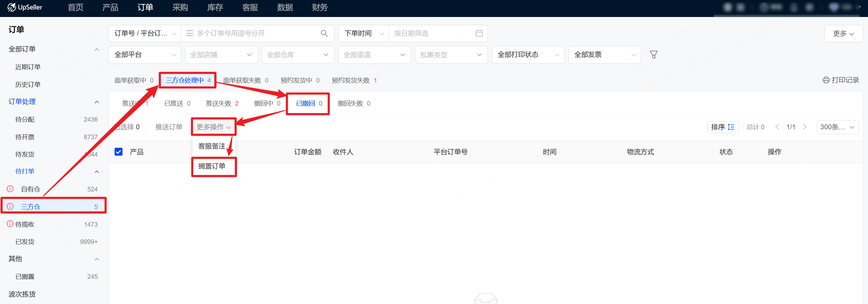The height and width of the screenshot is (304, 868).
Task: Click the search magnifier icon
Action: pyautogui.click(x=324, y=33)
